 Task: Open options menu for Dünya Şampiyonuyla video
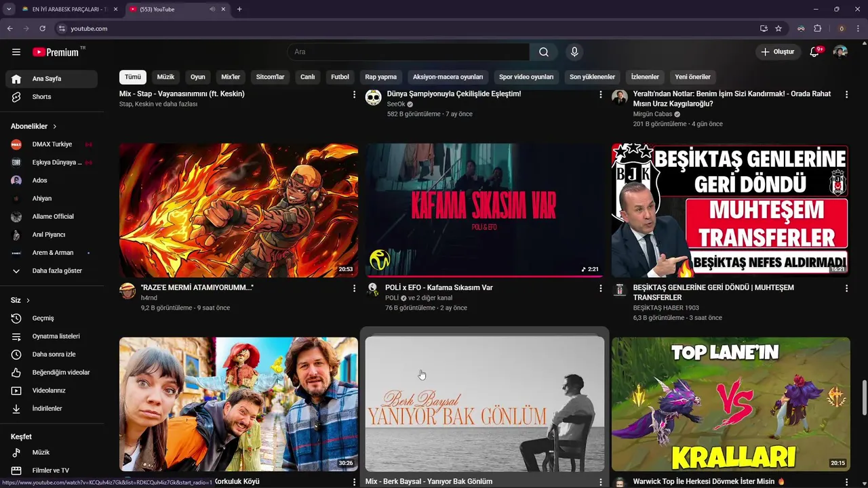pos(600,95)
